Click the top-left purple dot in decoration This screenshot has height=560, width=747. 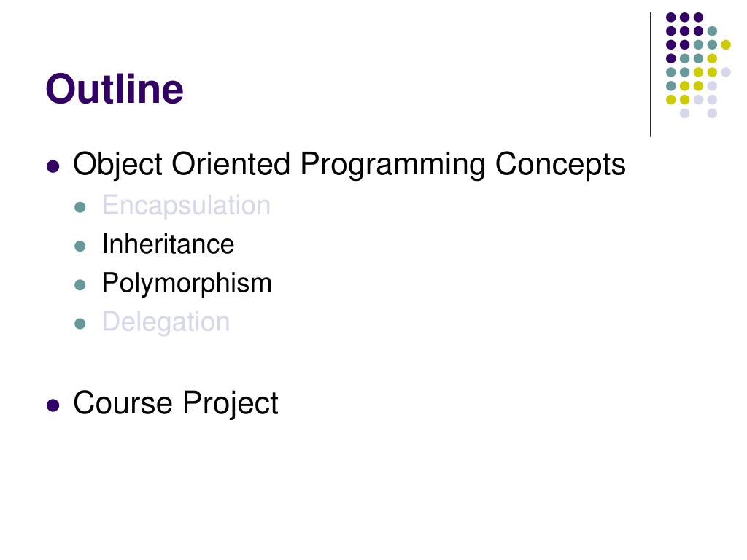[x=671, y=17]
